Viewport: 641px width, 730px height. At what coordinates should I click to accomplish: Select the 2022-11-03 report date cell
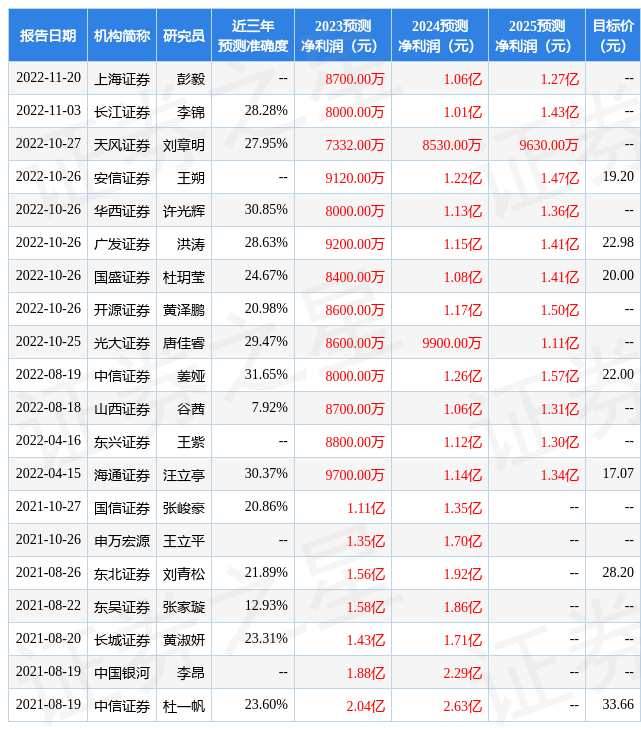pyautogui.click(x=48, y=111)
